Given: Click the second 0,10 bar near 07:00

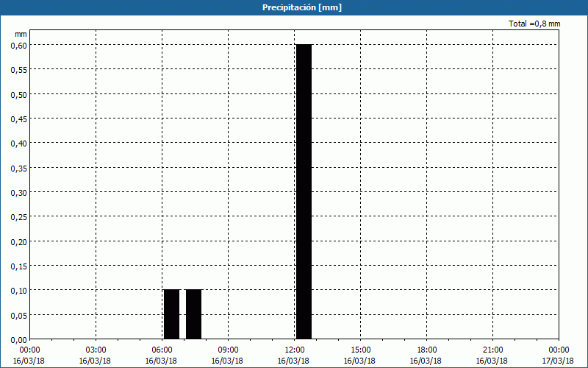Looking at the screenshot, I should (x=193, y=314).
